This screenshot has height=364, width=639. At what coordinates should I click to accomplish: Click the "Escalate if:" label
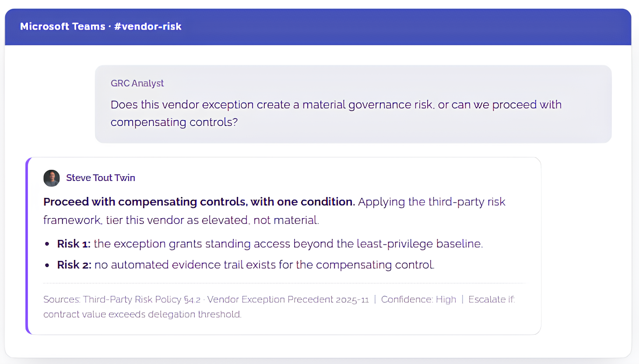[492, 300]
